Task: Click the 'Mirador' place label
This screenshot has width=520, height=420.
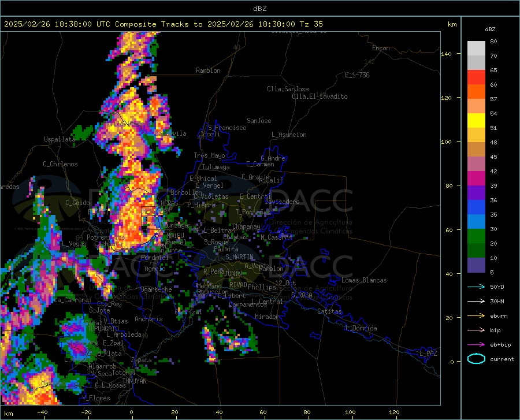Action: 267,317
